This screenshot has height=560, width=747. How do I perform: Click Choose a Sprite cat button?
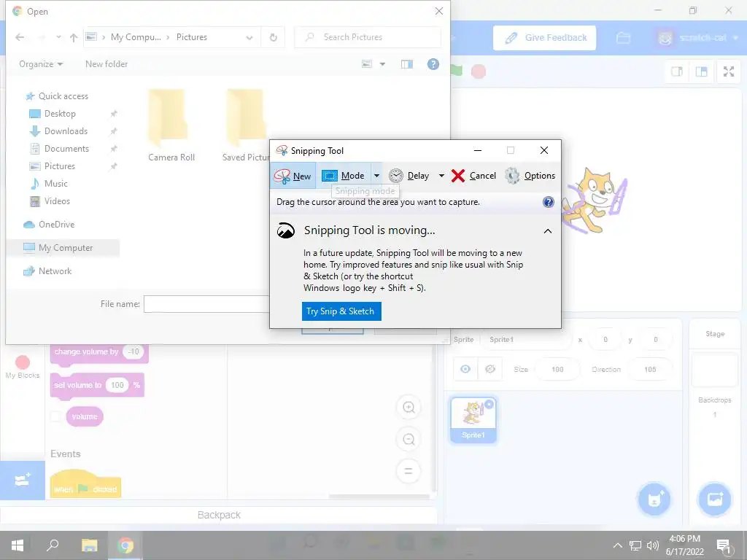point(654,499)
